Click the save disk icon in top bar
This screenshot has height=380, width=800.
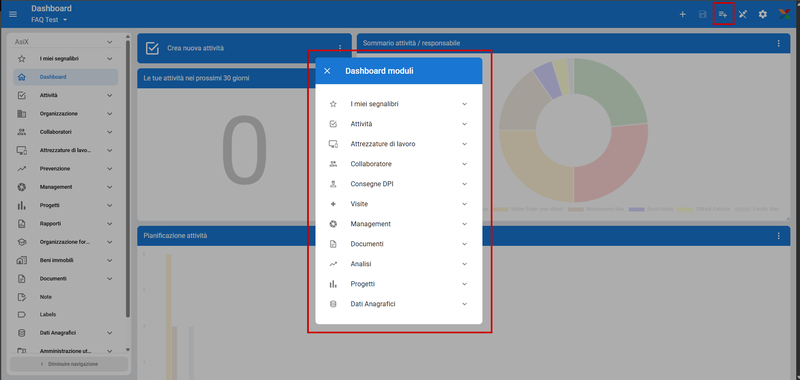pyautogui.click(x=703, y=14)
